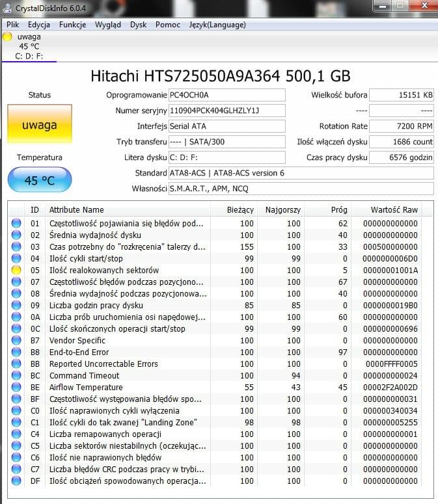Click the blue status icon for attribute C7
438x504 pixels.
coord(16,469)
